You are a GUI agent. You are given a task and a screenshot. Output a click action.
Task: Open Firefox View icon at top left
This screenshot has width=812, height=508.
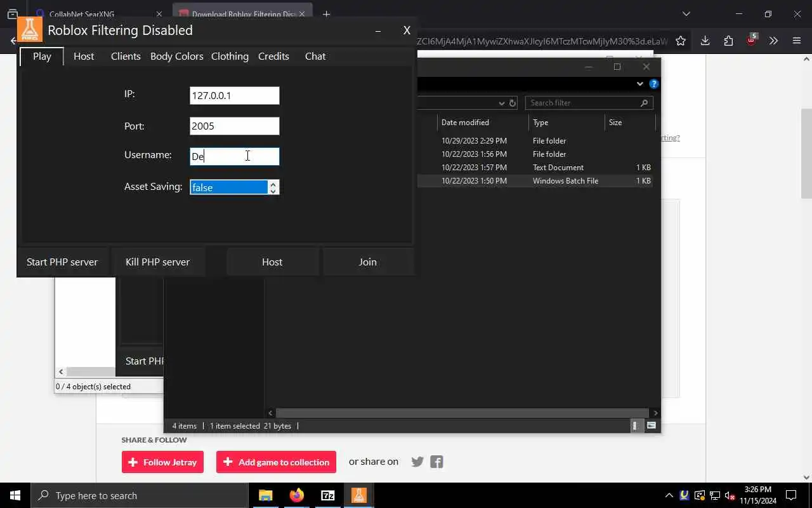[12, 14]
